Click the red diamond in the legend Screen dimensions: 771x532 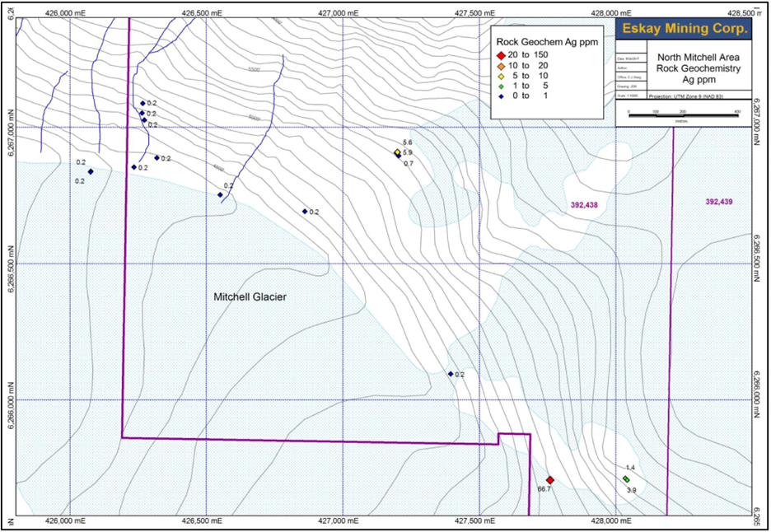click(499, 54)
